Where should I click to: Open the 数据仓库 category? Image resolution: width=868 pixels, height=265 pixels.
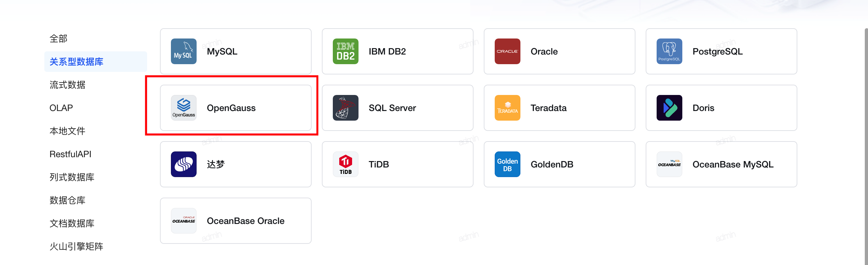[67, 200]
